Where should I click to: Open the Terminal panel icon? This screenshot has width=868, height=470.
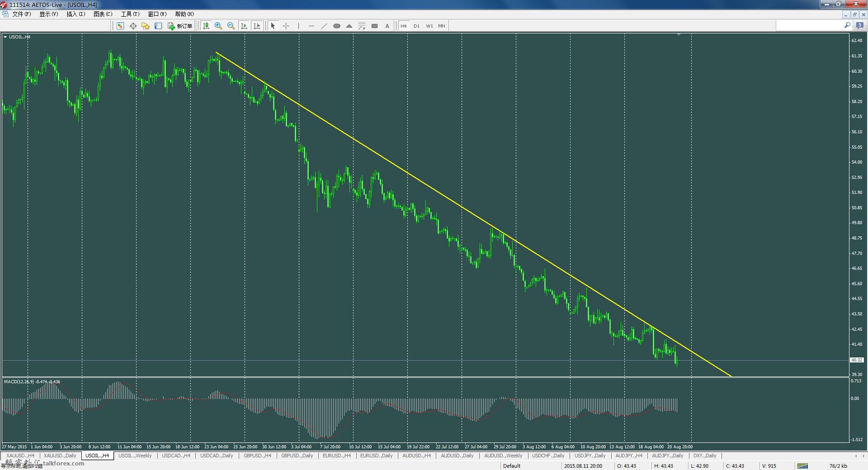pyautogui.click(x=158, y=26)
